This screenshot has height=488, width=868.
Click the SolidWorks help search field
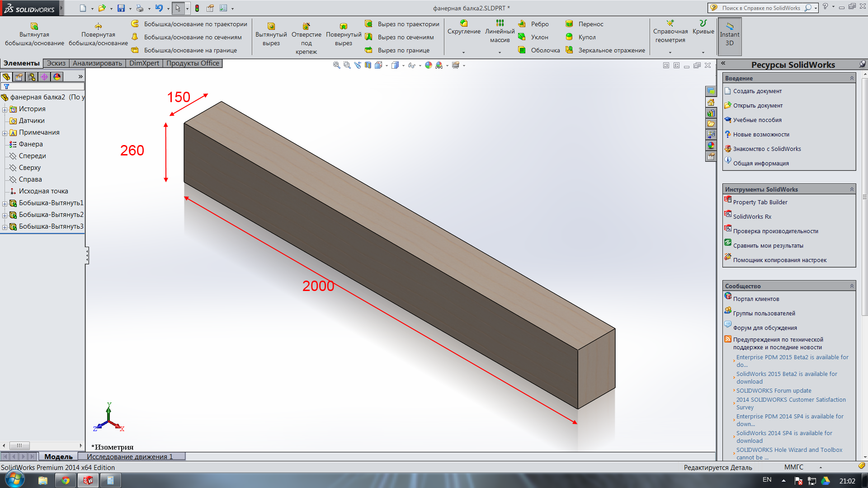point(761,8)
